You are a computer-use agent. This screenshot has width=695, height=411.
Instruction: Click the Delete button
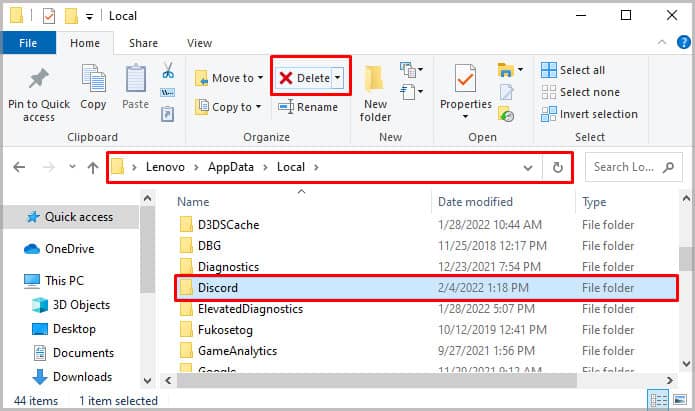click(304, 78)
